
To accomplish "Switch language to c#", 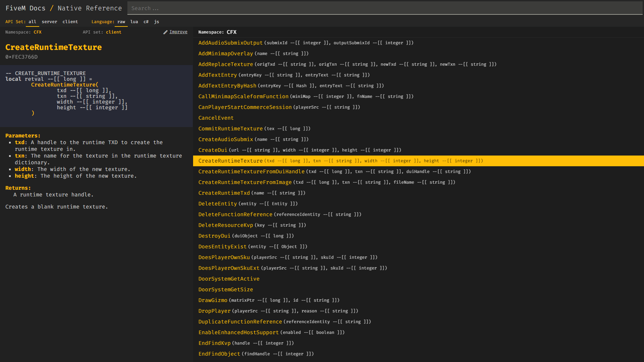I will click(x=146, y=22).
